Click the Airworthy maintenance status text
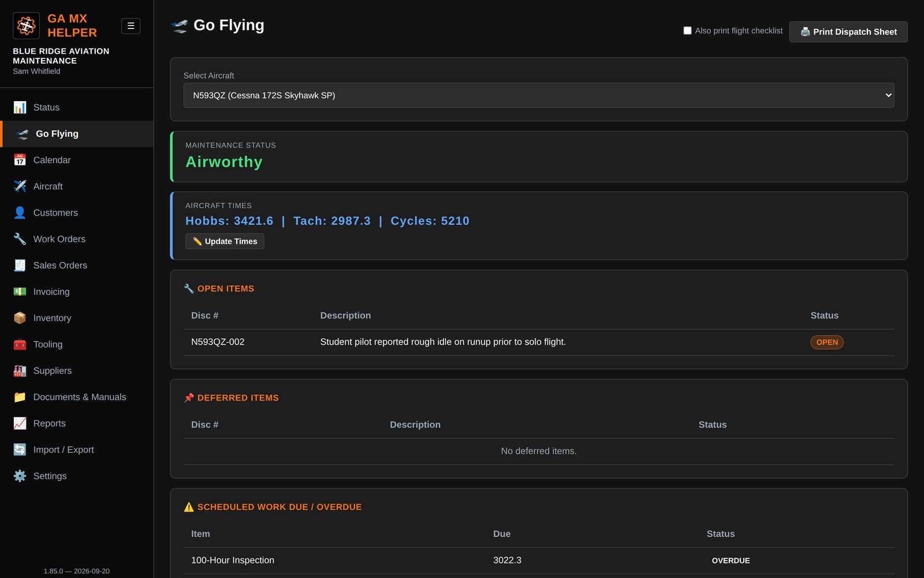Screen dimensions: 924x578 224,162
